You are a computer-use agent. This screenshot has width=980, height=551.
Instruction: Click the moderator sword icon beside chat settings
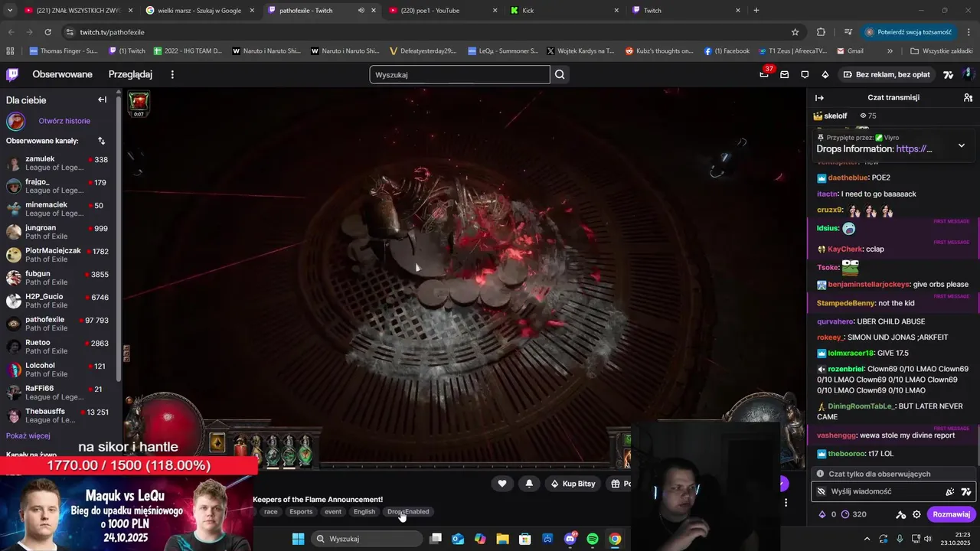click(x=900, y=514)
